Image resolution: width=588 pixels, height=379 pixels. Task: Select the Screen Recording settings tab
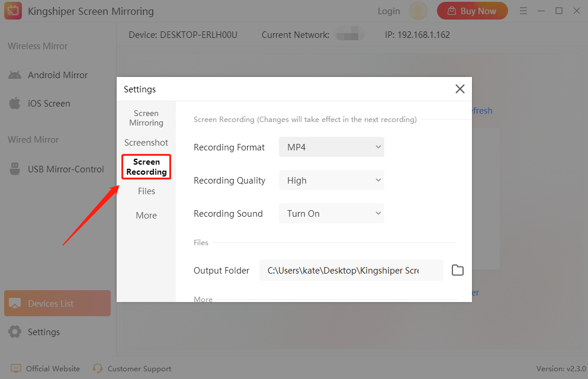click(x=146, y=167)
